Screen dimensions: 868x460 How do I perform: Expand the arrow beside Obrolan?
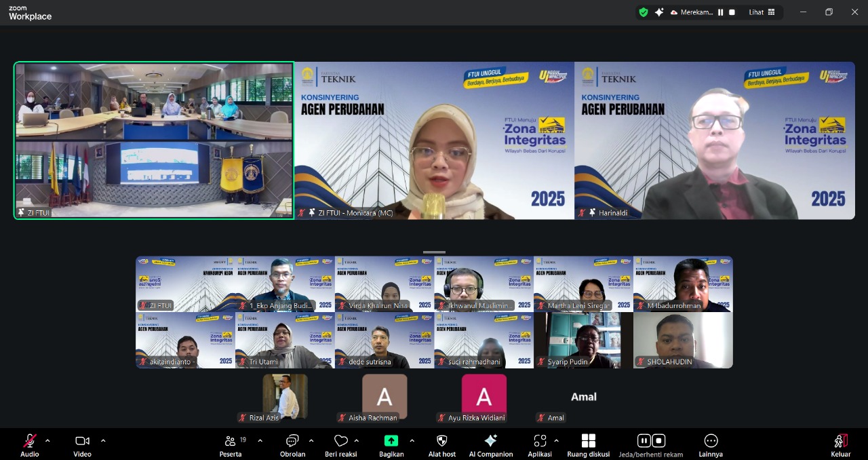point(311,440)
